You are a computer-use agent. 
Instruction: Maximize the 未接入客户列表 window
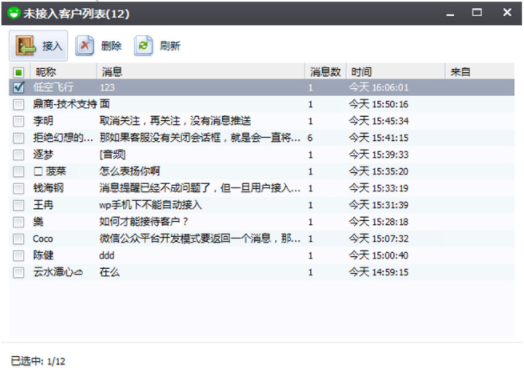[477, 13]
